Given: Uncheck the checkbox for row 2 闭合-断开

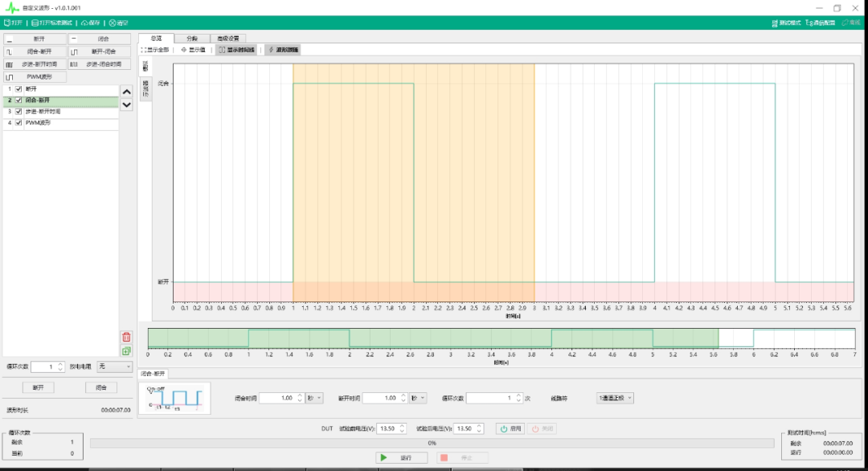Looking at the screenshot, I should 18,100.
